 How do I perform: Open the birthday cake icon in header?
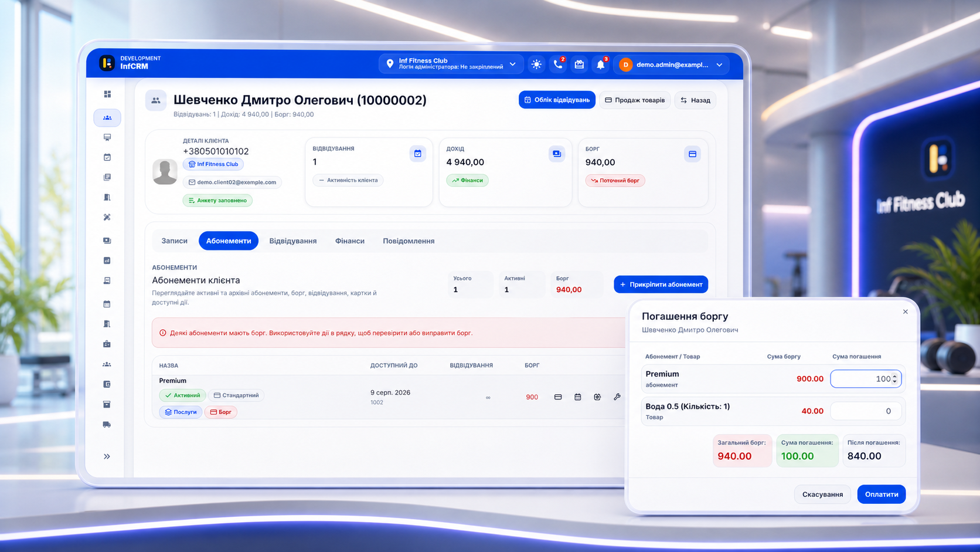(579, 65)
